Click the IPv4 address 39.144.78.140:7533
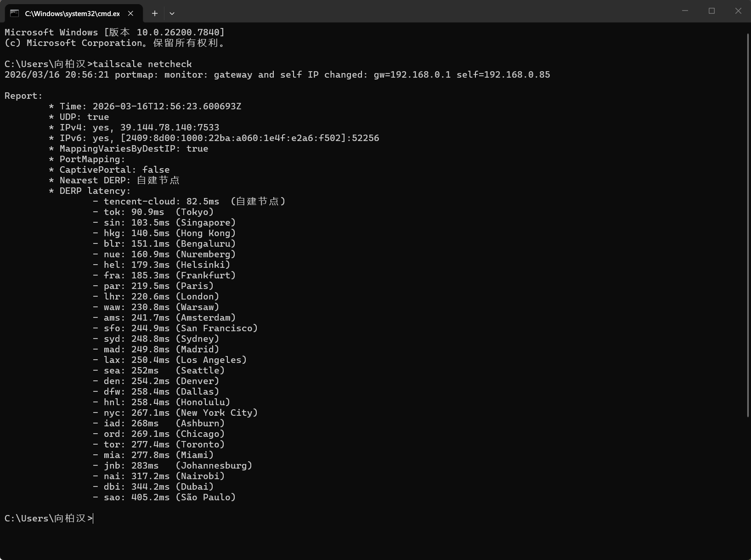This screenshot has height=560, width=751. click(169, 128)
